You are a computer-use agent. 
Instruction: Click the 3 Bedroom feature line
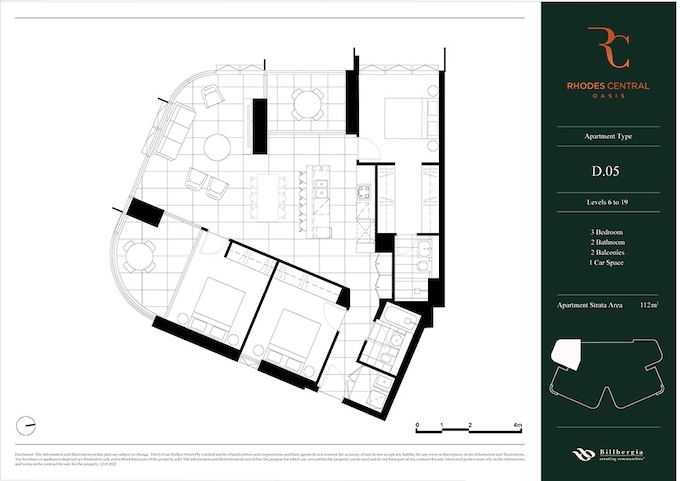[606, 233]
